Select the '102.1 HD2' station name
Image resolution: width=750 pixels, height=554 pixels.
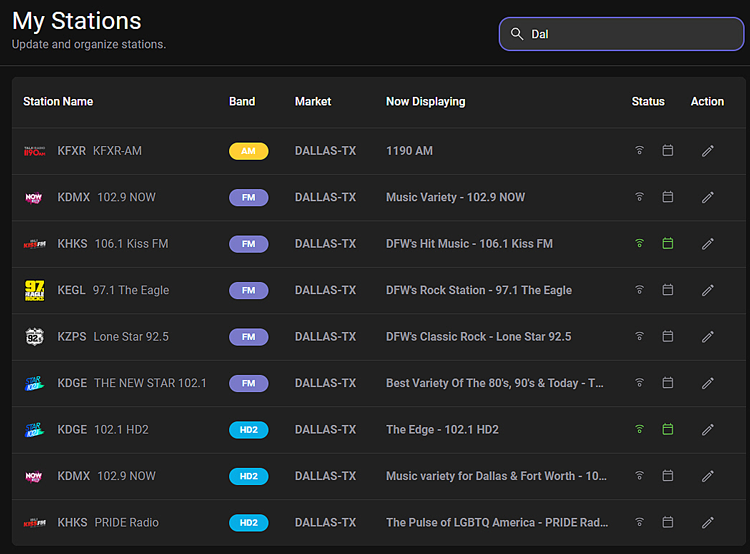pyautogui.click(x=121, y=430)
